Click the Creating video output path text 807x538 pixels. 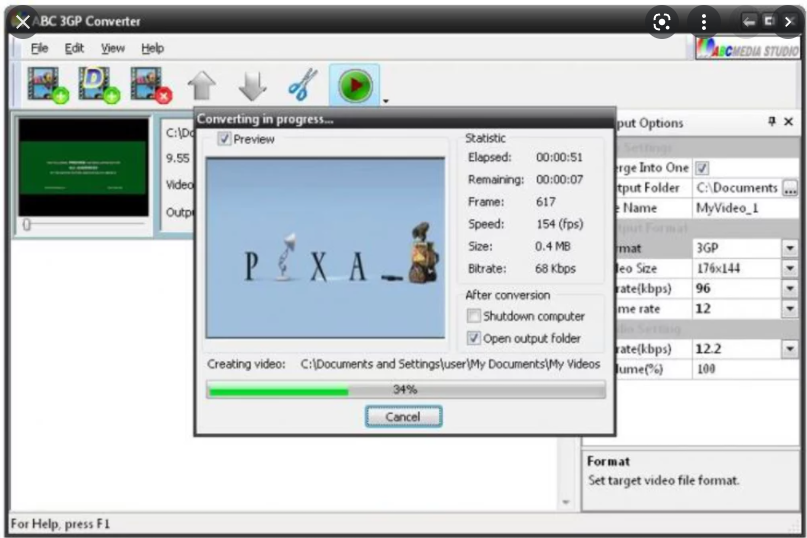450,364
